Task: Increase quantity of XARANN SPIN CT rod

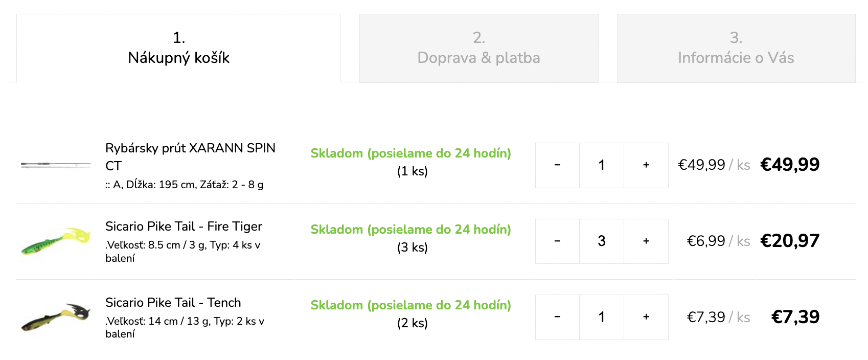Action: point(646,165)
